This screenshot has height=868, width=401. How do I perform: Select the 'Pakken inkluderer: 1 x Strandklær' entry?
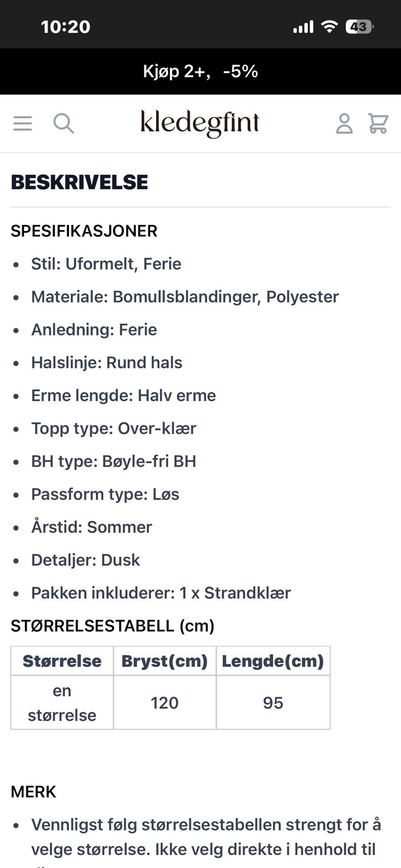pyautogui.click(x=161, y=592)
